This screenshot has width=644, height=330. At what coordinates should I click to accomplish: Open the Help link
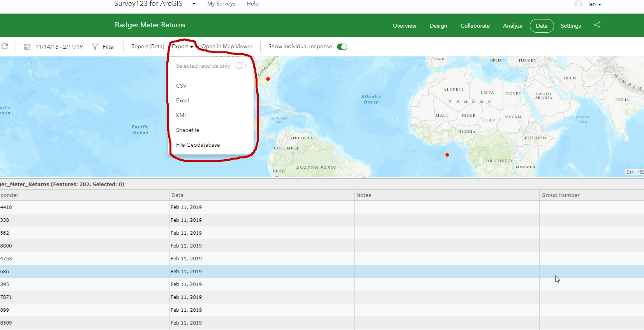point(253,4)
